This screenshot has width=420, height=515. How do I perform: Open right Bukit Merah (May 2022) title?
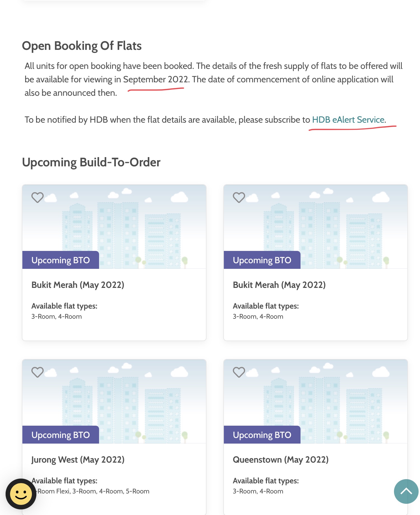click(x=279, y=285)
